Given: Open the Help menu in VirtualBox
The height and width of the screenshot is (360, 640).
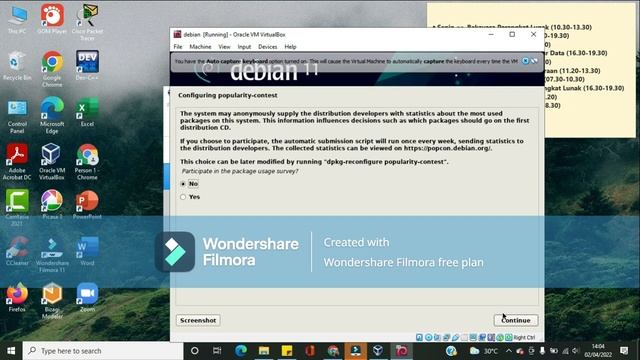Looking at the screenshot, I should (290, 47).
